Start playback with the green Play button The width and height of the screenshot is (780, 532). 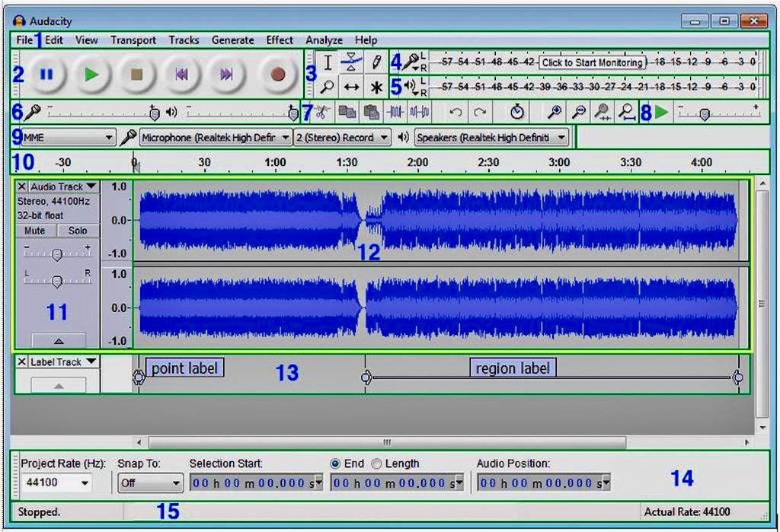pyautogui.click(x=91, y=74)
